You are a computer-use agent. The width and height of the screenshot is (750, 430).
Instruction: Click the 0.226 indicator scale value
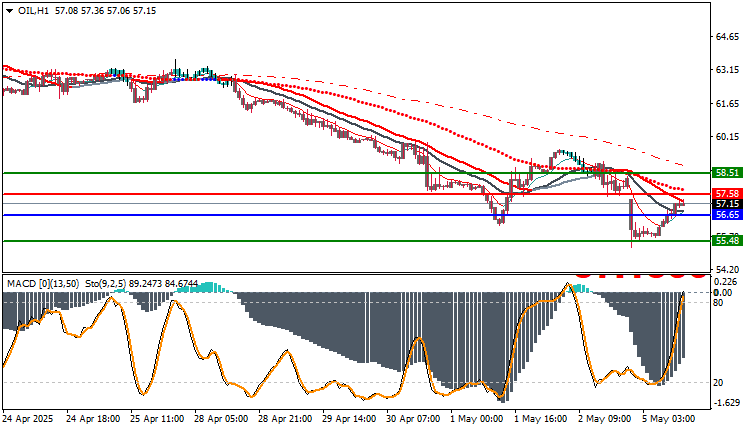click(727, 282)
